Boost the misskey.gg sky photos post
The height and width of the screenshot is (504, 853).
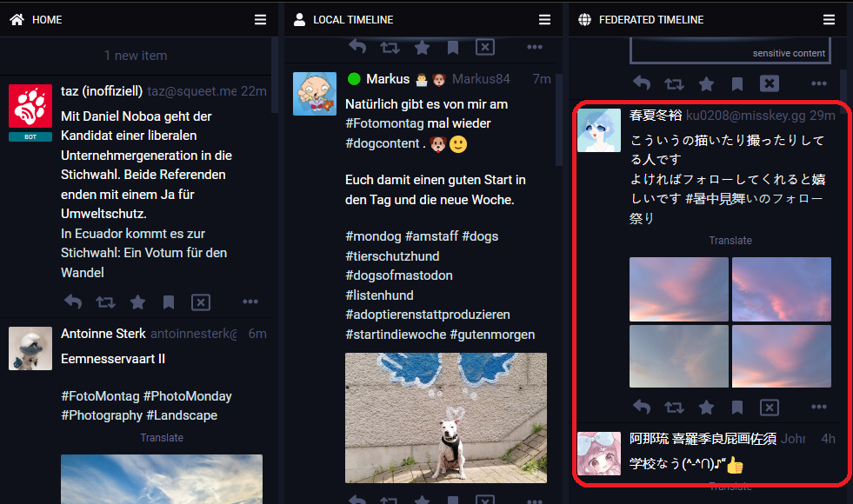click(674, 407)
